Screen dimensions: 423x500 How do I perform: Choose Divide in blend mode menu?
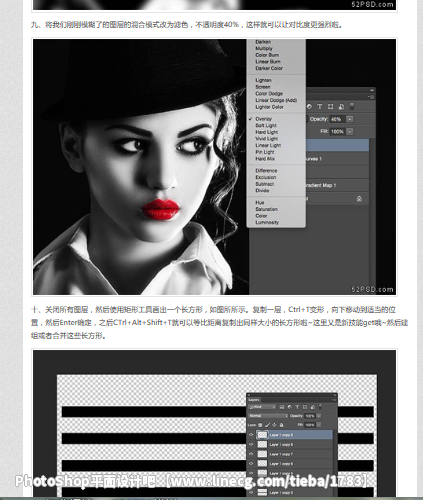click(262, 190)
